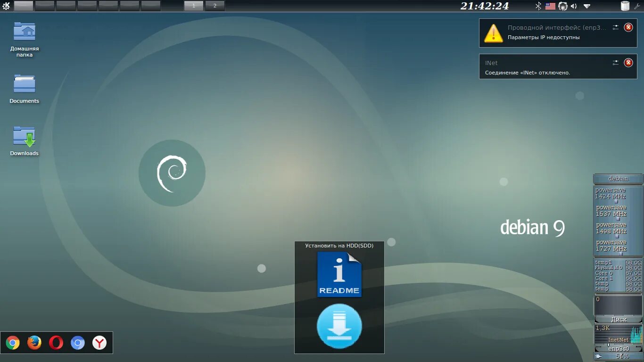Image resolution: width=644 pixels, height=362 pixels.
Task: Switch keyboard layout via the US flag icon
Action: [549, 6]
